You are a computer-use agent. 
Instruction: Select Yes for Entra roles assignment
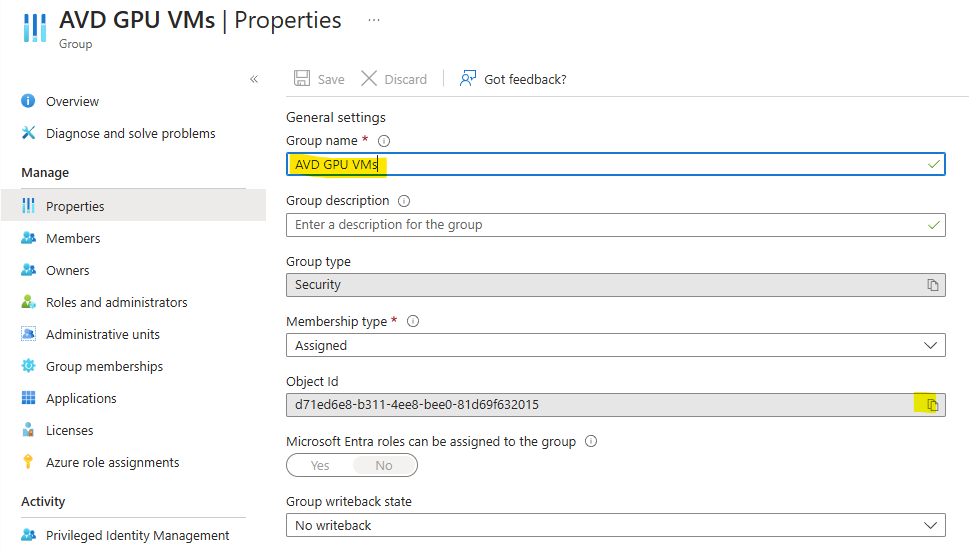[320, 465]
